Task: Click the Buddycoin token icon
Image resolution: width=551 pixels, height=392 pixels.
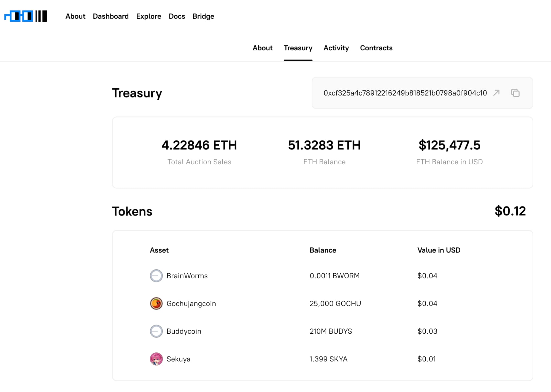Action: point(156,331)
